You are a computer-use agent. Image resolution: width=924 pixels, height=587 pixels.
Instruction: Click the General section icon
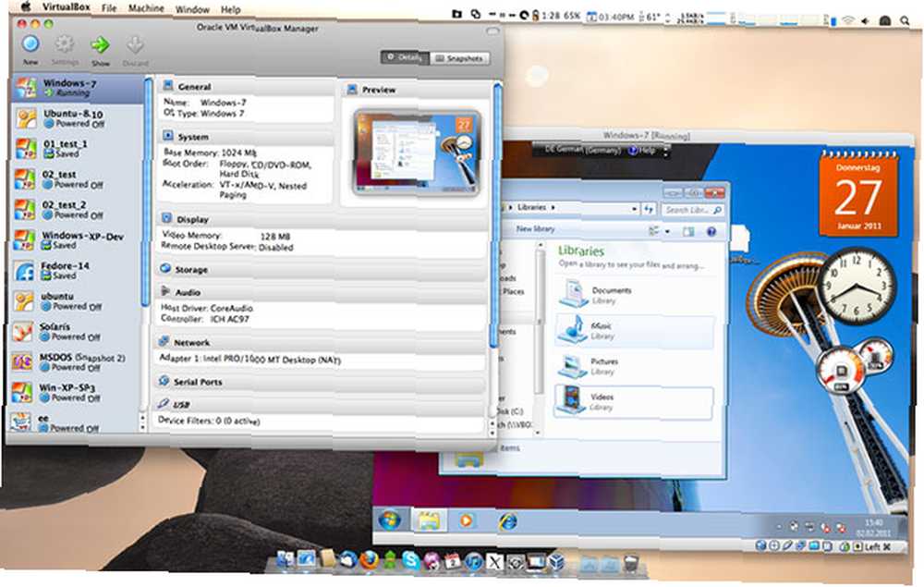coord(168,85)
